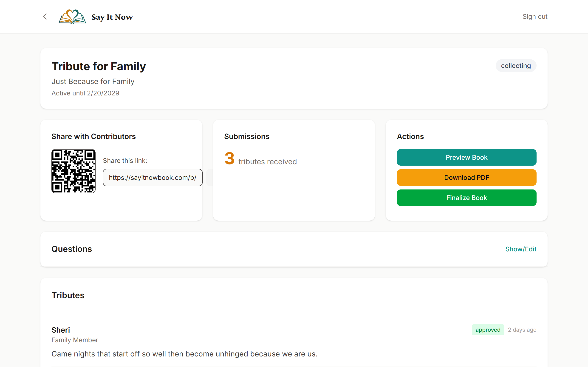Select the Say It Now book logo

(x=72, y=17)
